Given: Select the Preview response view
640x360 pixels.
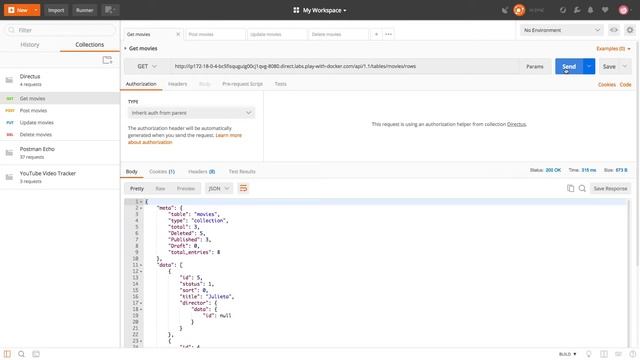Looking at the screenshot, I should [x=186, y=188].
